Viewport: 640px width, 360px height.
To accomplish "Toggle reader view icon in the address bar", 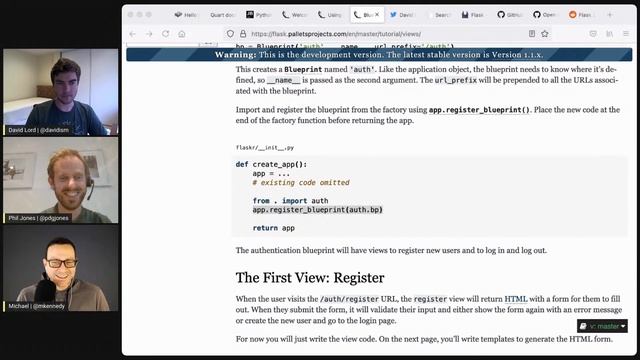I will [x=532, y=34].
